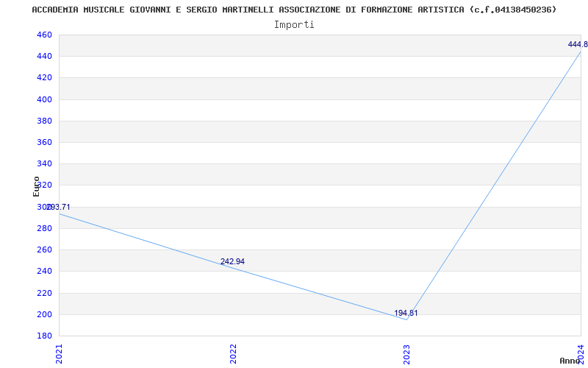The image size is (588, 368).
Task: Select the 293.71 data label
Action: point(58,207)
